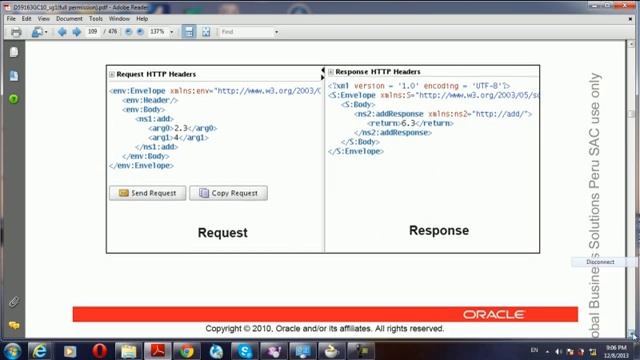Show hidden system tray icons arrow
This screenshot has width=640, height=360.
click(547, 352)
